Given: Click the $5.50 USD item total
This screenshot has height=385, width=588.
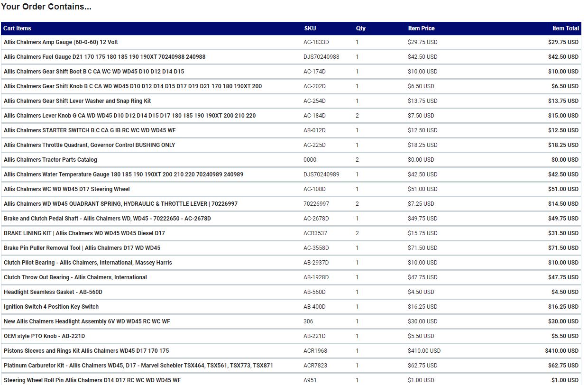Looking at the screenshot, I should pos(565,336).
